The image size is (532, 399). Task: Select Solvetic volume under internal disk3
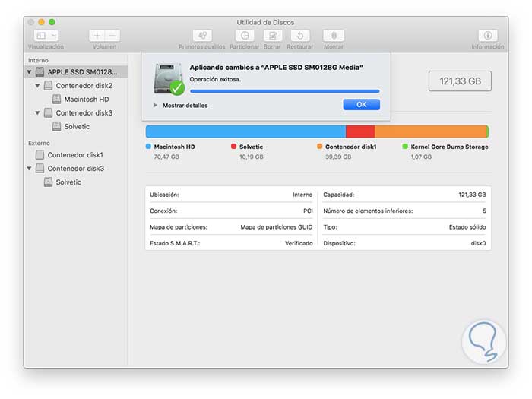point(76,127)
